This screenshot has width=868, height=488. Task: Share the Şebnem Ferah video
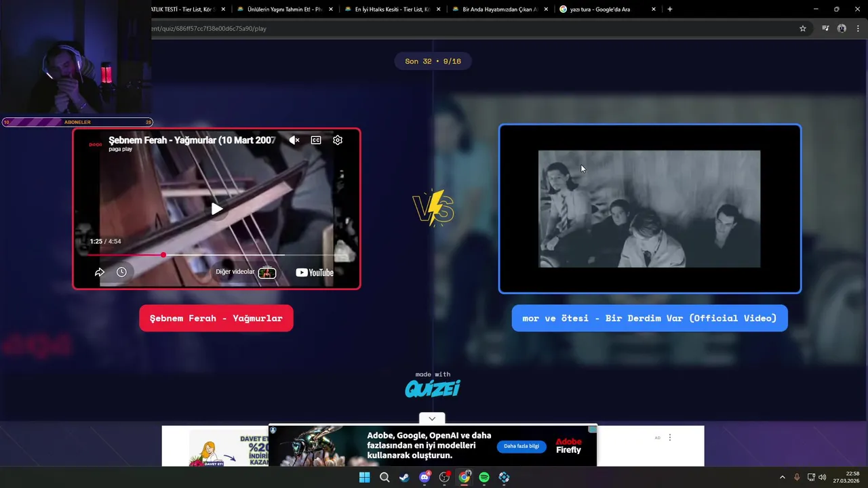click(x=100, y=272)
